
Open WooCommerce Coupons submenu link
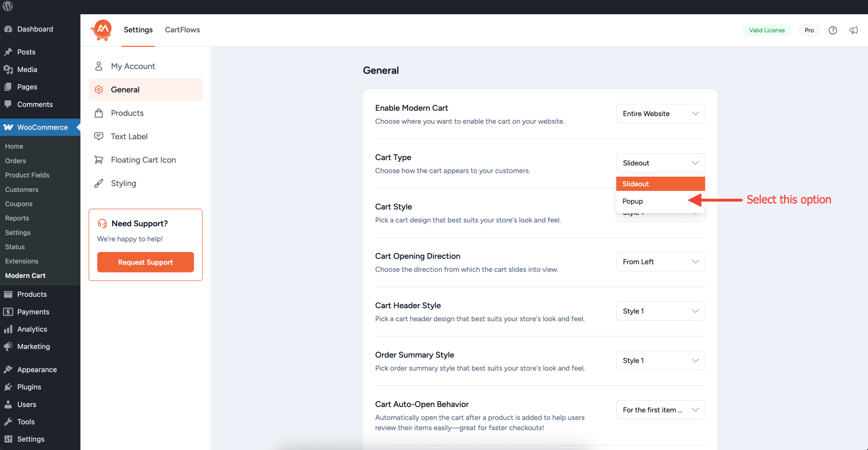click(x=19, y=204)
